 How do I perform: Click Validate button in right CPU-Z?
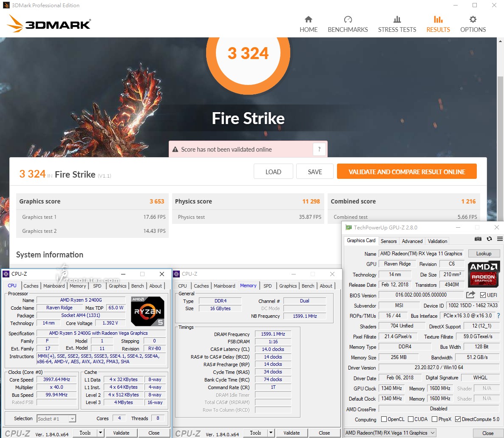point(292,433)
